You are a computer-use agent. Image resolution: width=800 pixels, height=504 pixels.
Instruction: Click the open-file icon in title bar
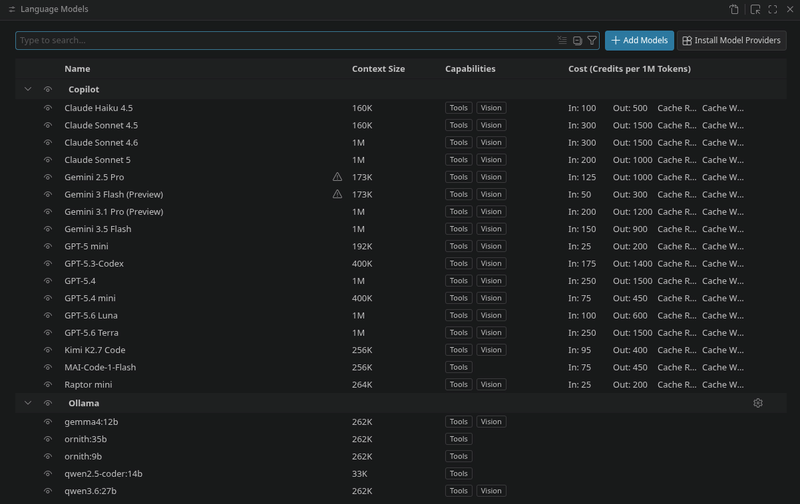coord(734,9)
